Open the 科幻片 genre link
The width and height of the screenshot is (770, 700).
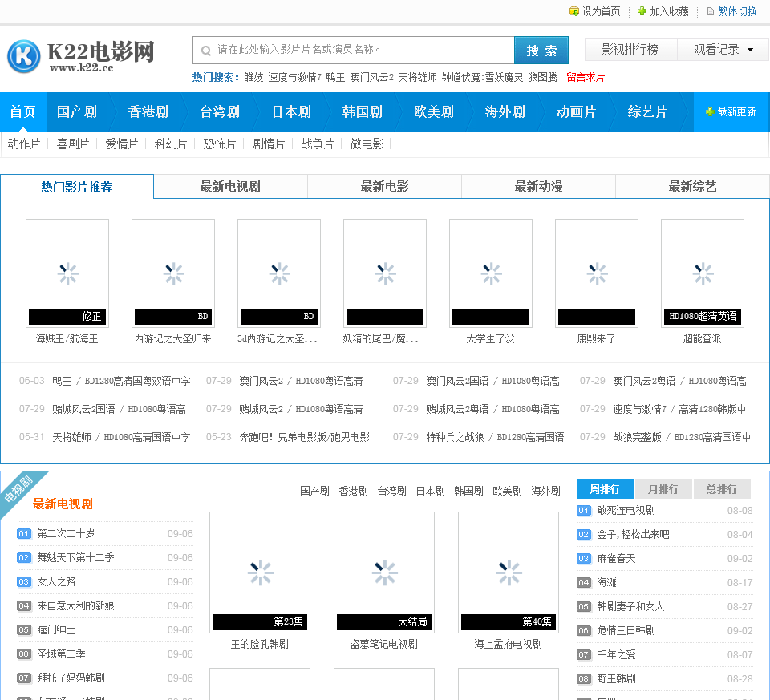coord(171,144)
